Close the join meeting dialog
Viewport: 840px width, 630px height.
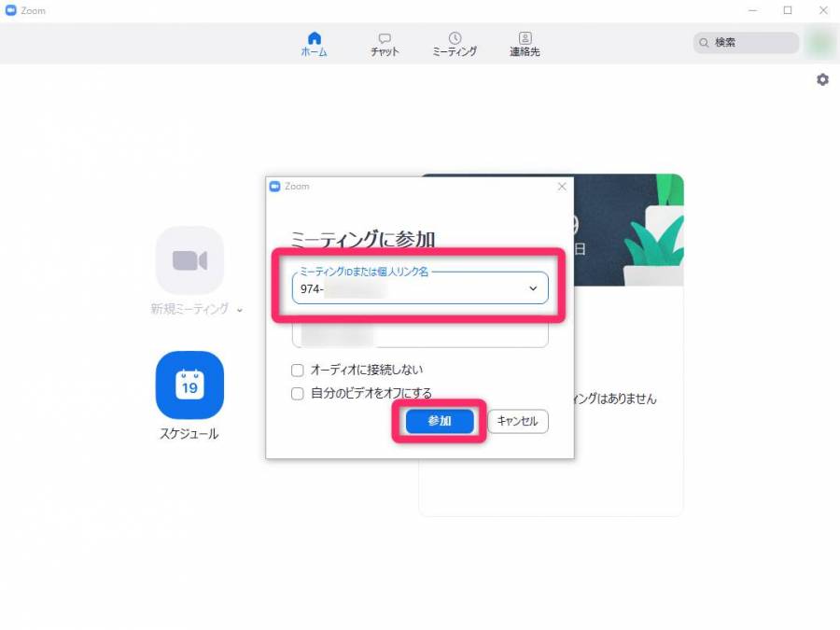point(562,187)
